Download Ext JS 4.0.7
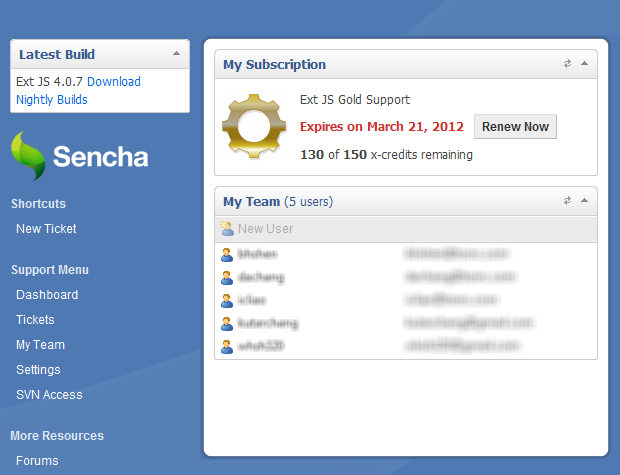Viewport: 620px width, 475px height. (x=114, y=81)
